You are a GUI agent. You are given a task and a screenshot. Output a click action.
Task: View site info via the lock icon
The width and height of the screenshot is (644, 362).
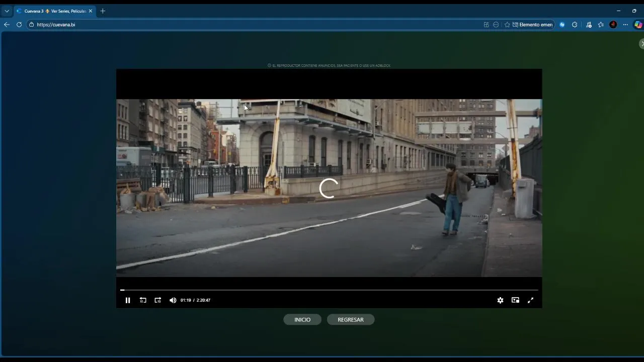(x=31, y=25)
